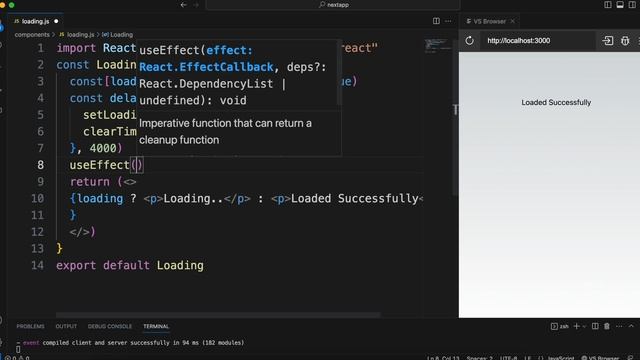The height and width of the screenshot is (360, 640).
Task: Switch to the DEBUG CONSOLE panel tab
Action: (x=110, y=327)
